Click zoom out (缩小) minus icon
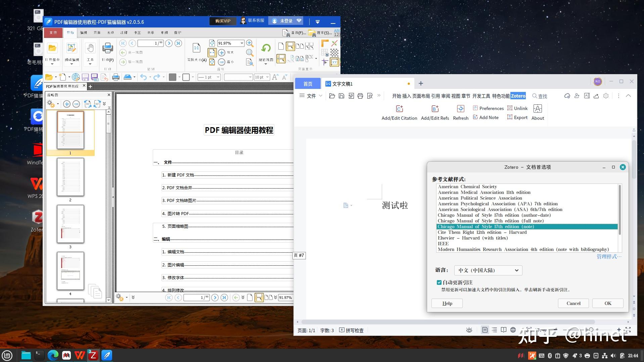644x362 pixels. tap(222, 62)
